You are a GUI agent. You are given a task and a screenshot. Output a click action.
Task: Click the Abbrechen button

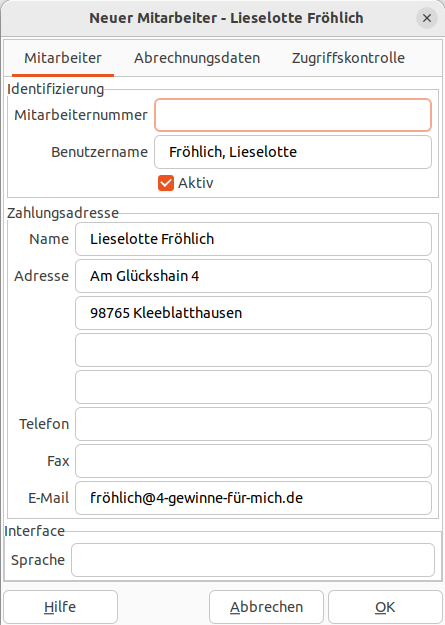point(266,607)
